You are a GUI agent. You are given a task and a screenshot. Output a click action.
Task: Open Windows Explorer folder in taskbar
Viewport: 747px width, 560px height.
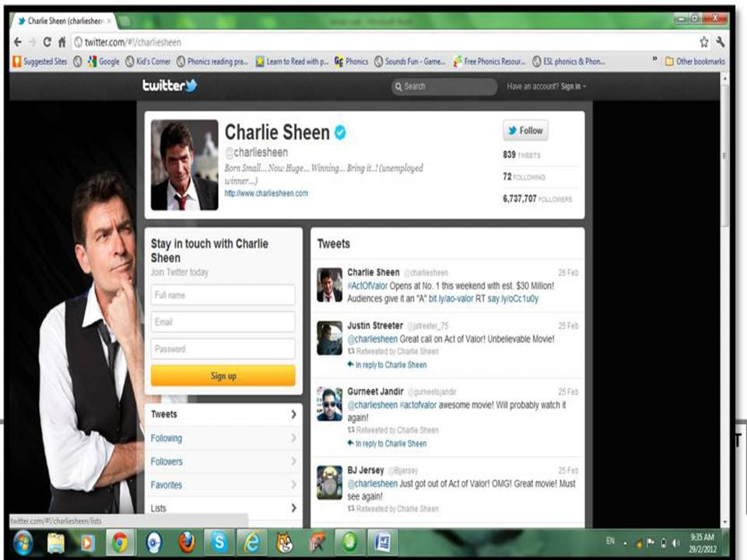[x=56, y=543]
